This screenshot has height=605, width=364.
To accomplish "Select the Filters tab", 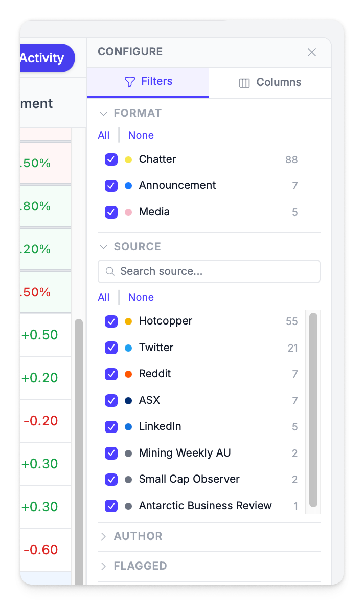I will (x=148, y=82).
